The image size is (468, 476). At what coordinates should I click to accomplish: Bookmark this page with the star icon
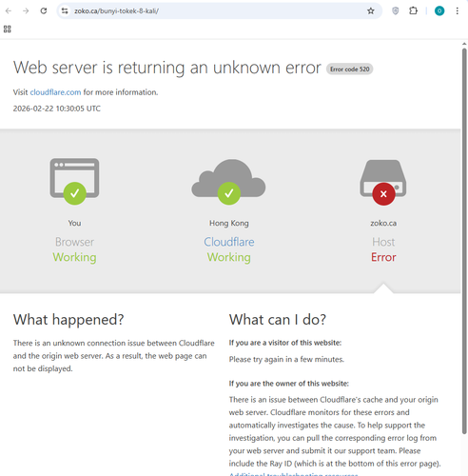coord(371,10)
